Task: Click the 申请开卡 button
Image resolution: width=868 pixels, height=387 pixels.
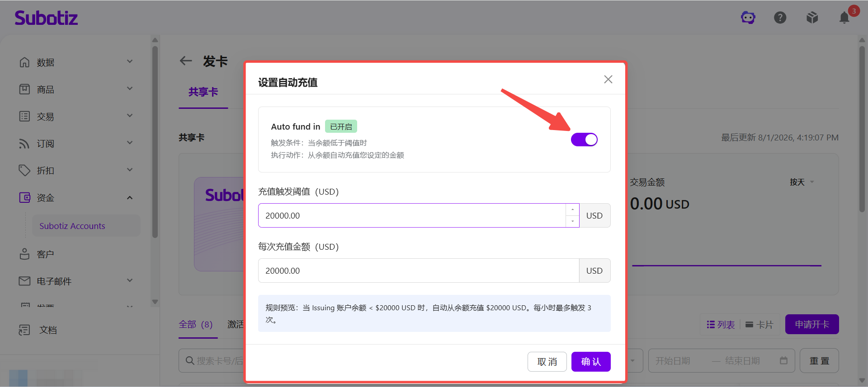Action: click(x=812, y=324)
